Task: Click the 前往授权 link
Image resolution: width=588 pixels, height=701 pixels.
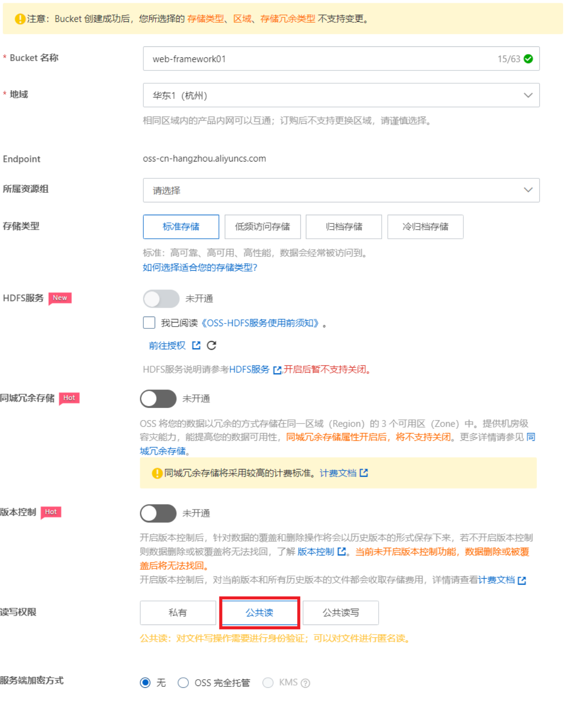Action: pyautogui.click(x=167, y=346)
